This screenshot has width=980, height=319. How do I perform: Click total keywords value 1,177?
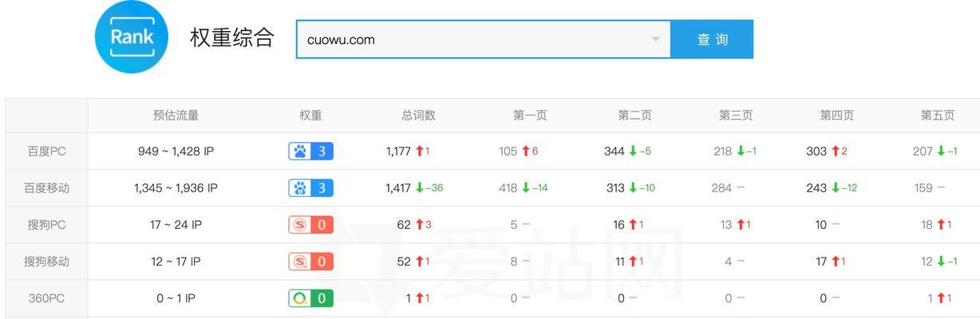(x=398, y=152)
